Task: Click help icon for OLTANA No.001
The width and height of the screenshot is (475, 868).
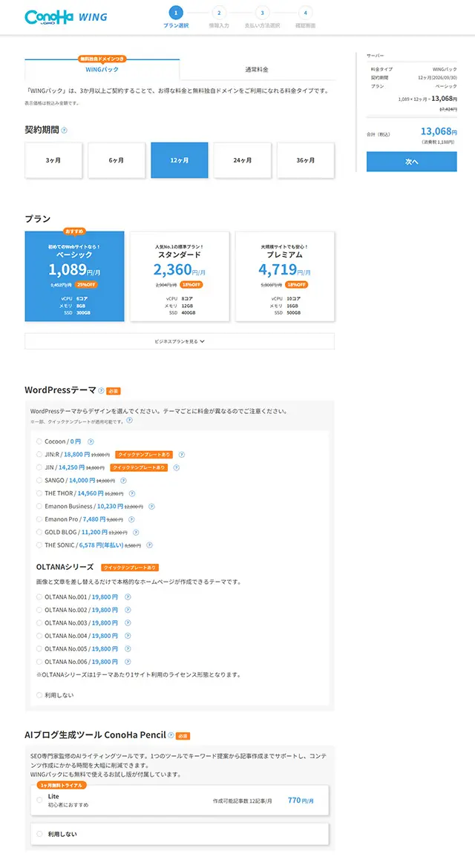Action: pyautogui.click(x=127, y=596)
